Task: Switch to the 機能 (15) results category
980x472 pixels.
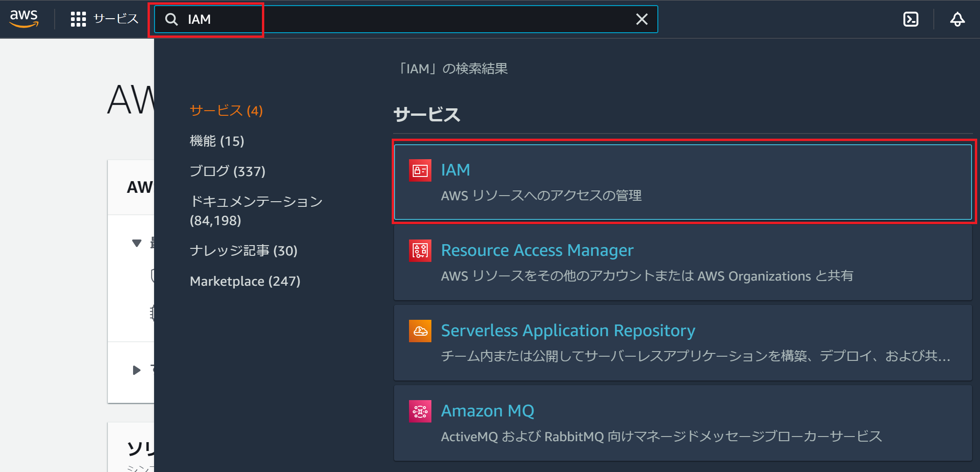Action: click(217, 141)
